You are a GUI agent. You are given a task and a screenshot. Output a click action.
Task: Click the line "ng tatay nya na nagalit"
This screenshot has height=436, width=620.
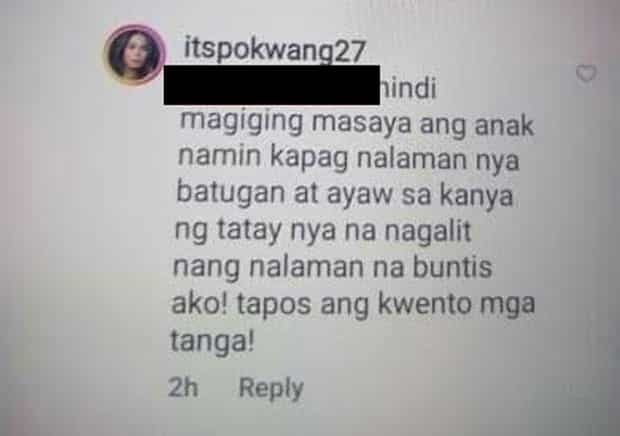click(x=323, y=231)
